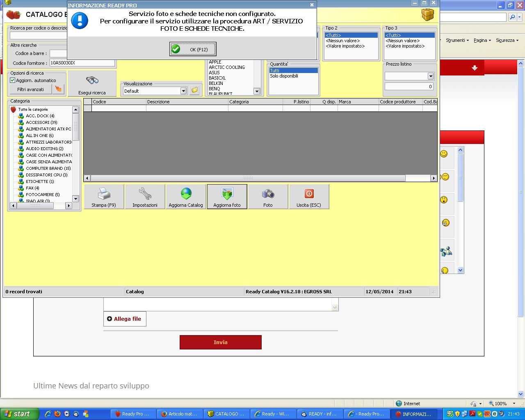Open Internet Explorer from the quick launch bar
Screen dimensions: 525x420
click(x=48, y=414)
